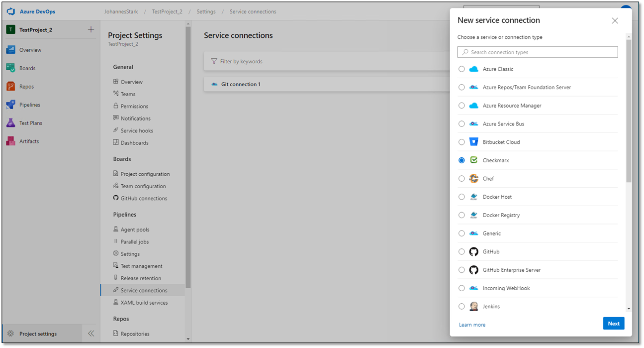Select the Bitbucket Cloud radio button
The image size is (644, 348).
(x=461, y=142)
